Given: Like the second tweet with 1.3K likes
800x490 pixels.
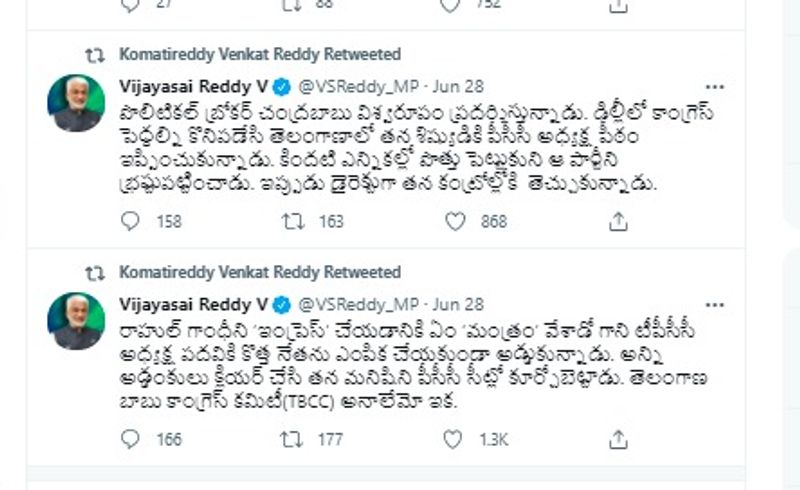Looking at the screenshot, I should [x=453, y=439].
